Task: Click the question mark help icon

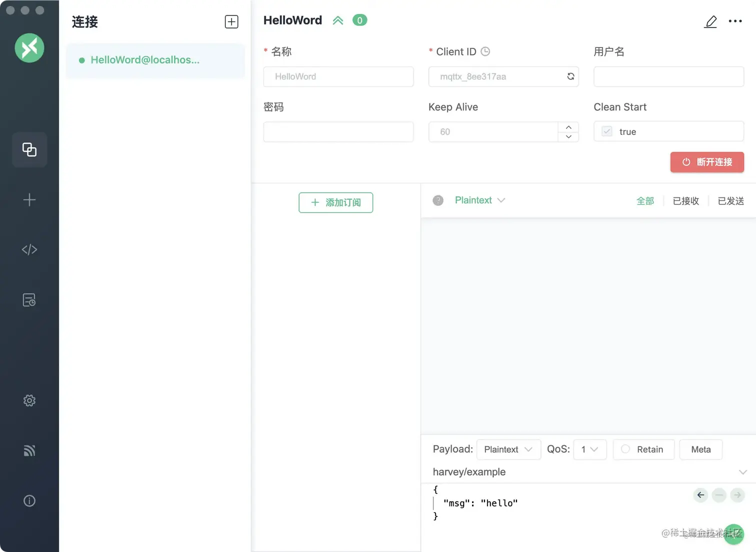Action: tap(438, 200)
